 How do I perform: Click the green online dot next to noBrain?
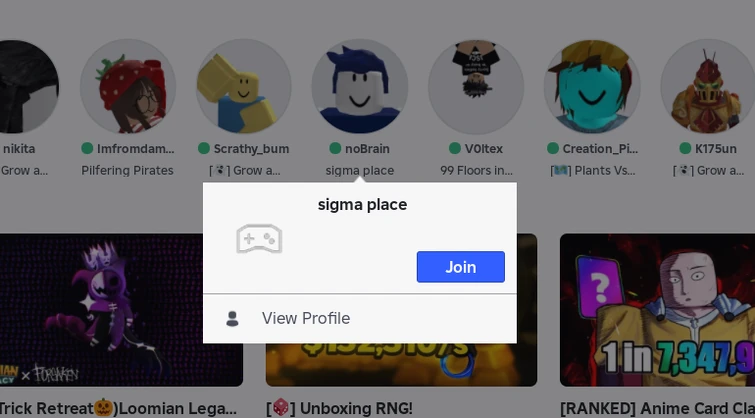click(x=335, y=148)
